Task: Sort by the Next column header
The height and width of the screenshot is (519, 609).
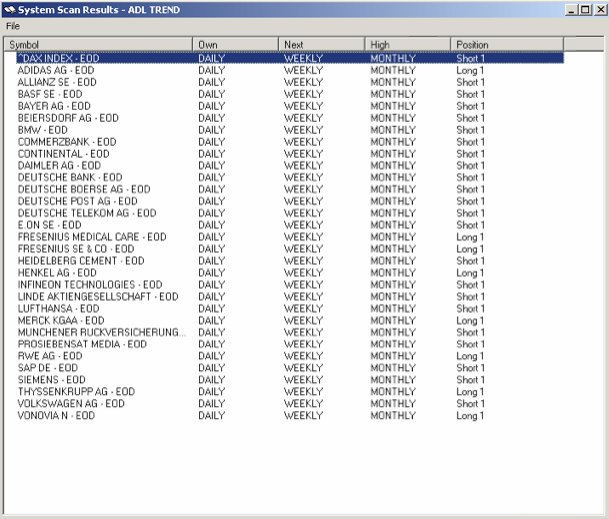Action: (x=322, y=45)
